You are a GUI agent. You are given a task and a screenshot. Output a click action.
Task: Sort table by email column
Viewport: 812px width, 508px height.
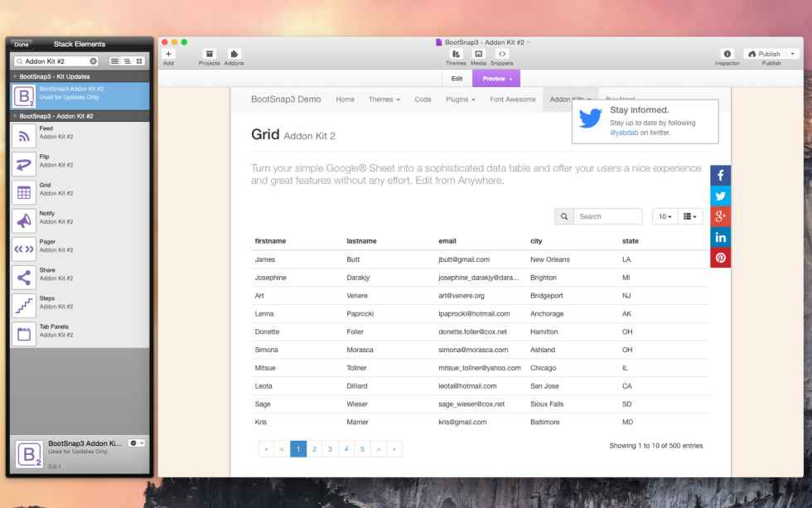pyautogui.click(x=447, y=241)
